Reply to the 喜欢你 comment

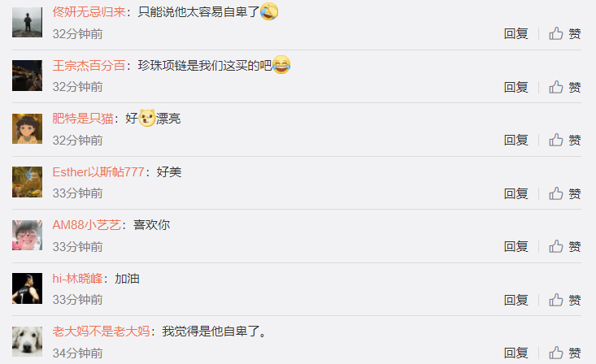[x=516, y=246]
